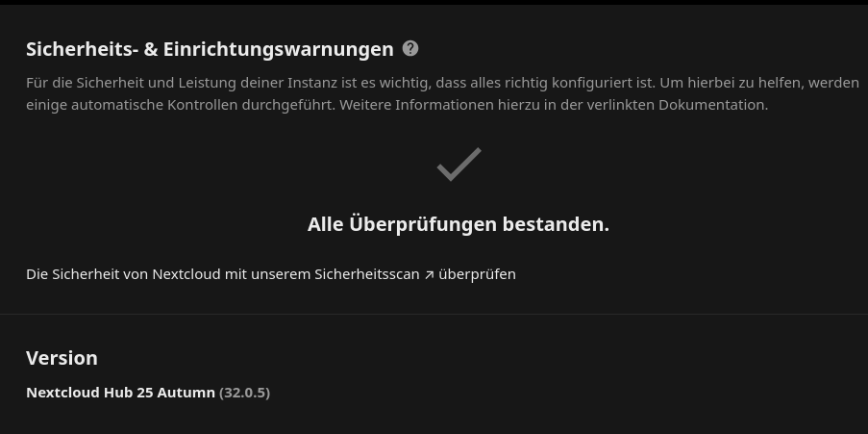The width and height of the screenshot is (868, 434).
Task: Click the "Version" section heading
Action: (x=62, y=358)
